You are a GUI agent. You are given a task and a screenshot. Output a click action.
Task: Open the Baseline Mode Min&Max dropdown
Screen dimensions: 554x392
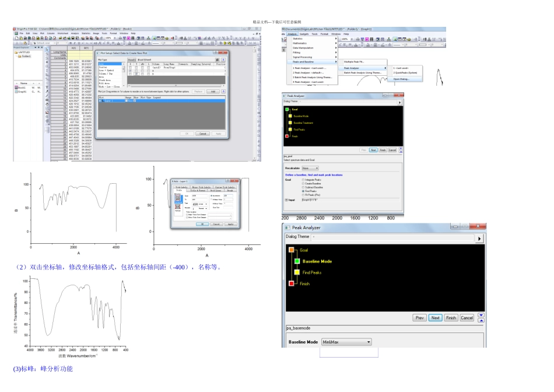click(346, 342)
